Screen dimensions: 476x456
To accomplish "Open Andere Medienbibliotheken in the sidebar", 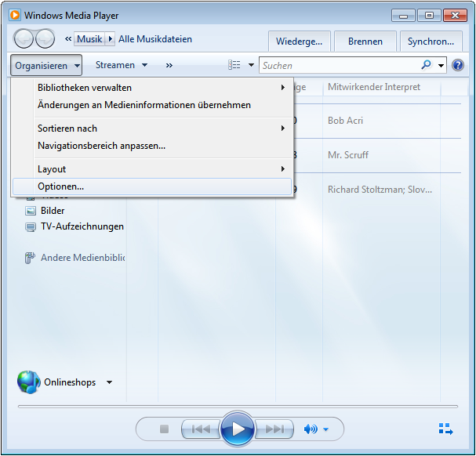I will (x=82, y=258).
